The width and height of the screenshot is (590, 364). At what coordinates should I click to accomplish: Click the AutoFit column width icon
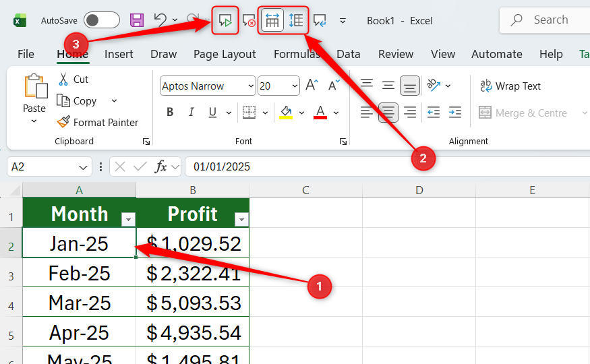272,20
